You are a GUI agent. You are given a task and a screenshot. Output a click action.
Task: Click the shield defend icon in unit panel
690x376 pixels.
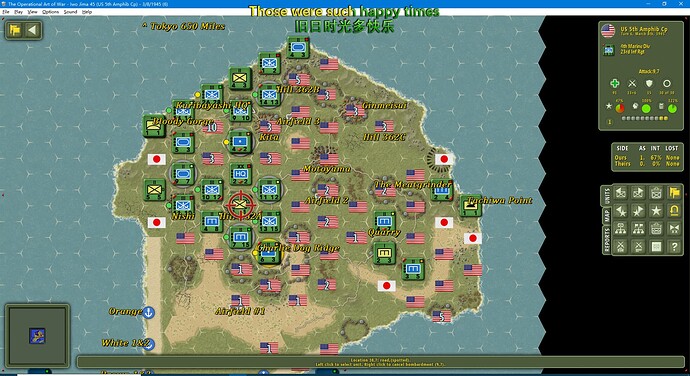pyautogui.click(x=649, y=83)
